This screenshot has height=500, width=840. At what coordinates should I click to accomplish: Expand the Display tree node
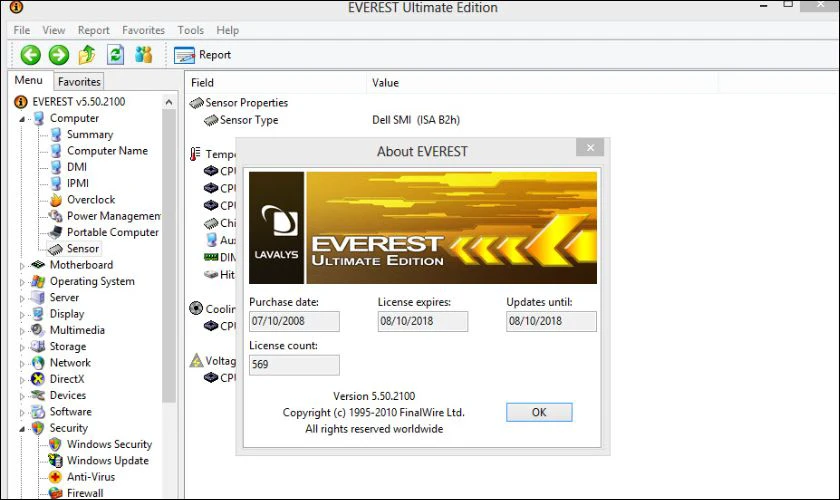(22, 315)
